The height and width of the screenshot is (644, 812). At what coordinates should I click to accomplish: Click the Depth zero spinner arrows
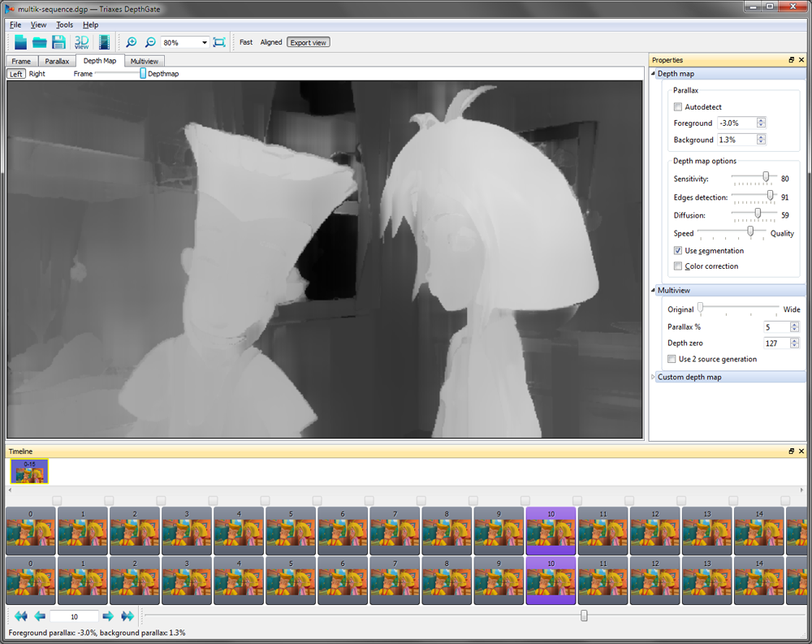click(x=794, y=343)
